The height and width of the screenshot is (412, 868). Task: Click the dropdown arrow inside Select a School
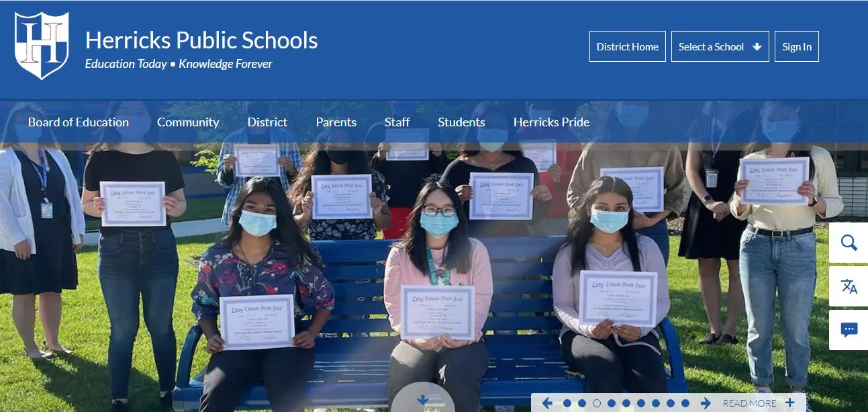[x=757, y=46]
